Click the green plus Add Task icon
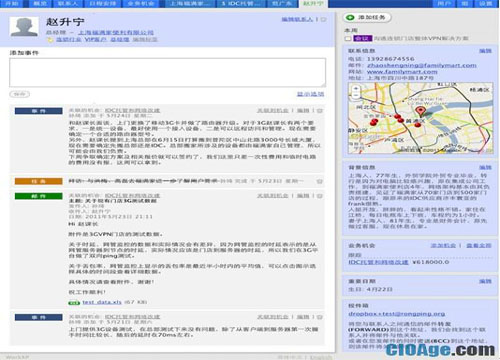The width and height of the screenshot is (500, 360). click(x=350, y=17)
